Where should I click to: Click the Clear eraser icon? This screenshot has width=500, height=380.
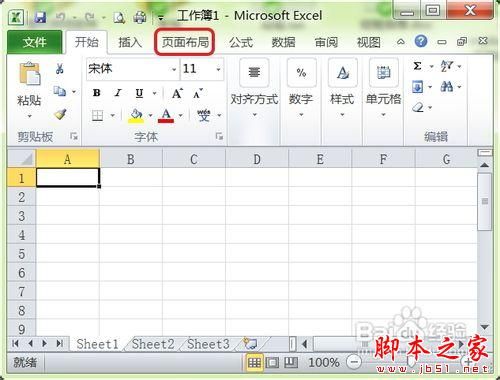pos(418,107)
